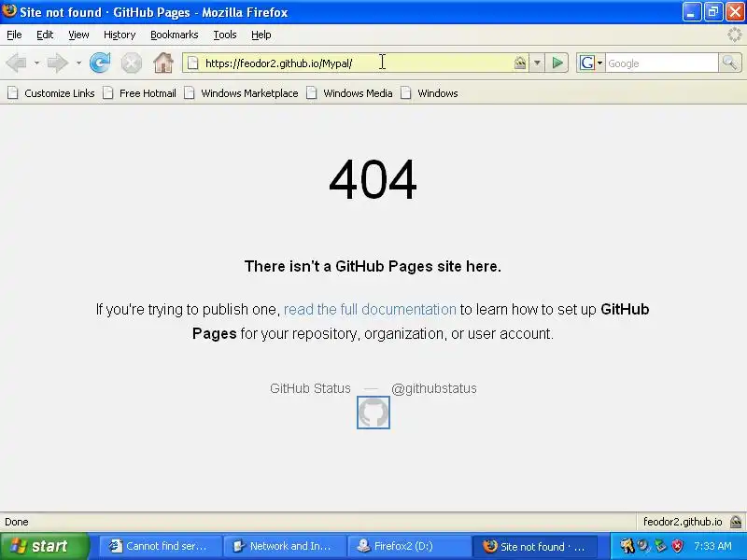Screen dimensions: 747x560
Task: Click 'read the full documentation' link
Action: [370, 310]
